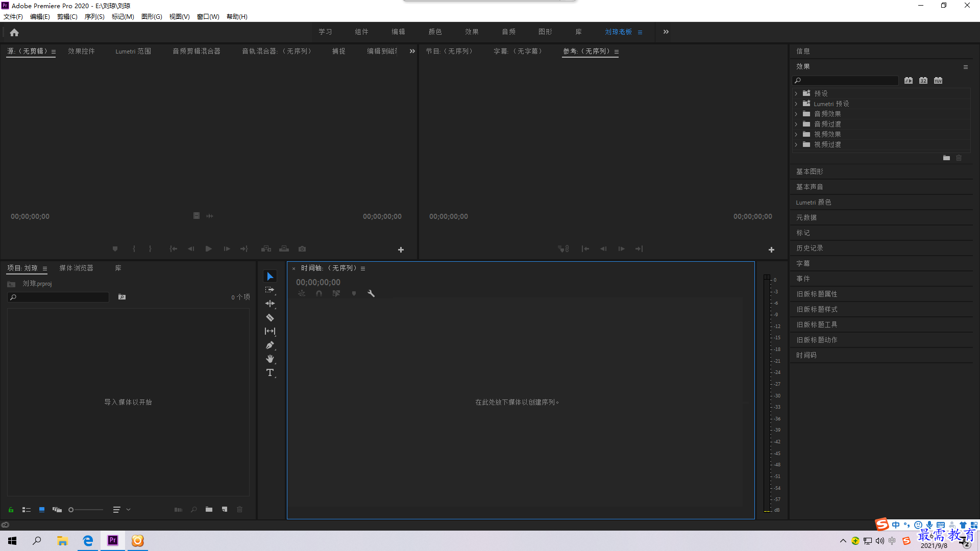Open sort icons dropdown in project panel
980x551 pixels.
coord(121,510)
